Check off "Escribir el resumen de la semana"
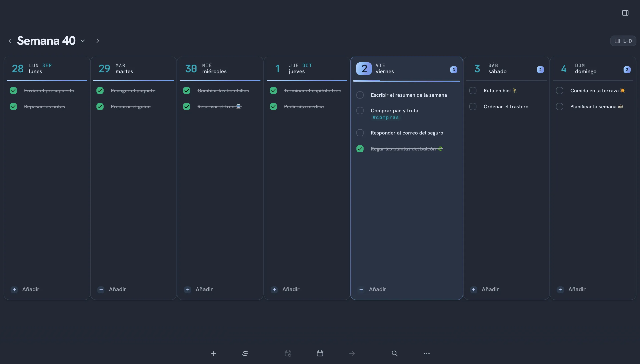 [360, 95]
